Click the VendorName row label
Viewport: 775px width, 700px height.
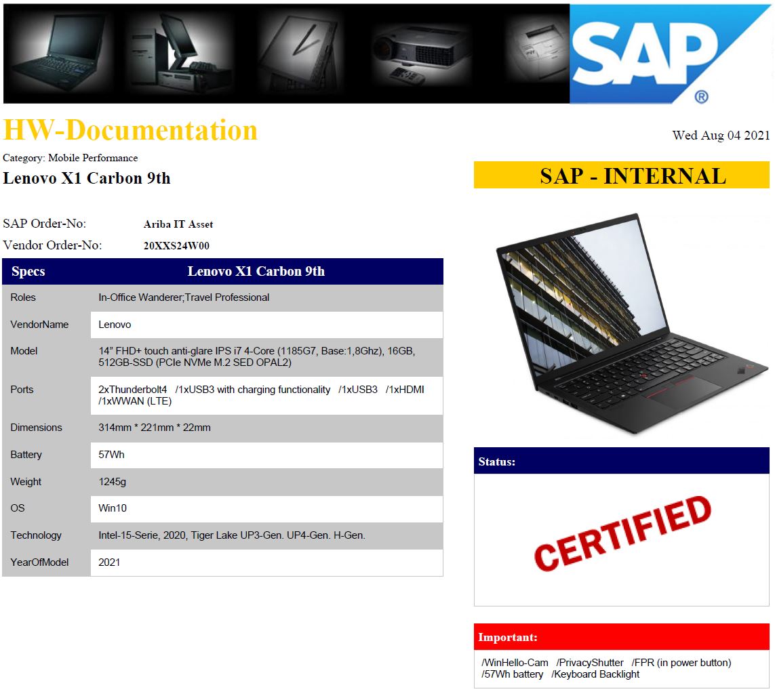click(x=39, y=325)
